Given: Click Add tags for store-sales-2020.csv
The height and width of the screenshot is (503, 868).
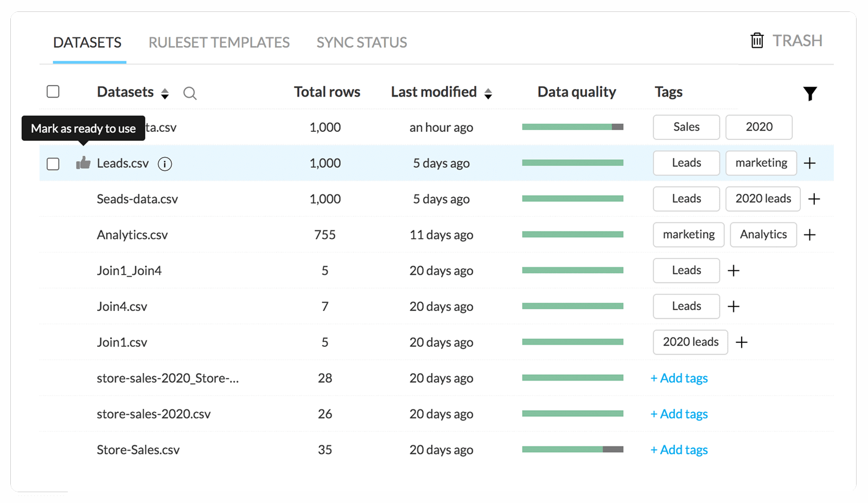Looking at the screenshot, I should (679, 414).
